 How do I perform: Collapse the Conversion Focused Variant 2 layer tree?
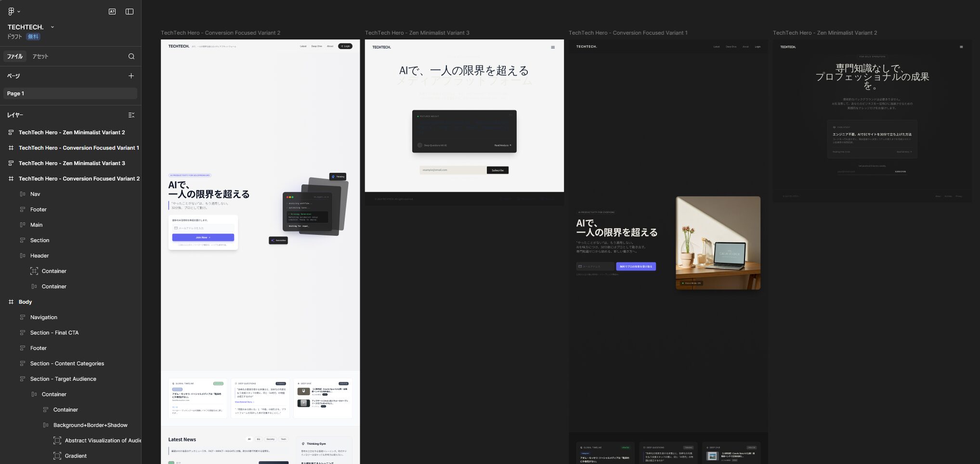4,179
